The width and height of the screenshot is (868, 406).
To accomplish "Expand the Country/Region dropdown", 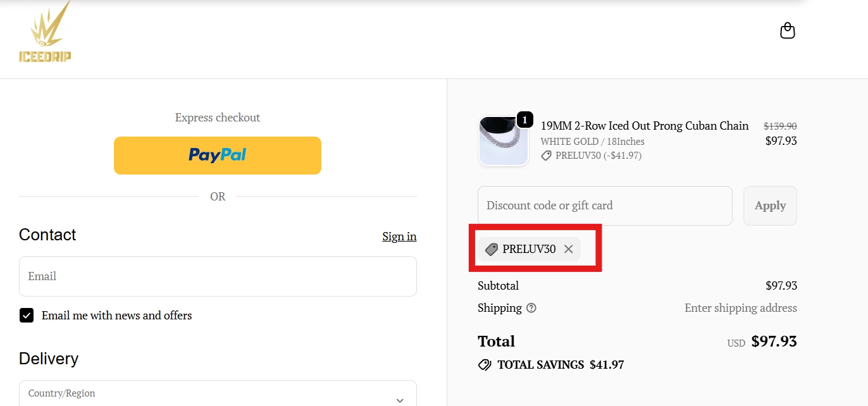I will click(218, 395).
